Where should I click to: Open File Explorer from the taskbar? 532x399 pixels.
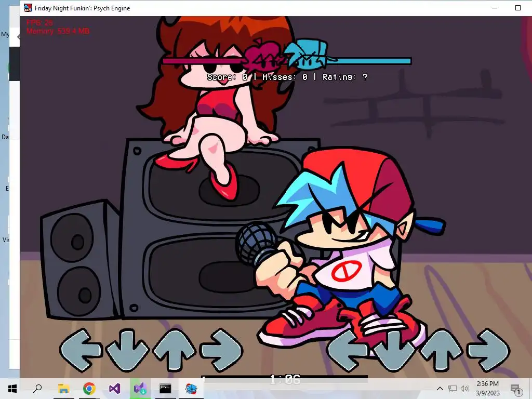(63, 388)
